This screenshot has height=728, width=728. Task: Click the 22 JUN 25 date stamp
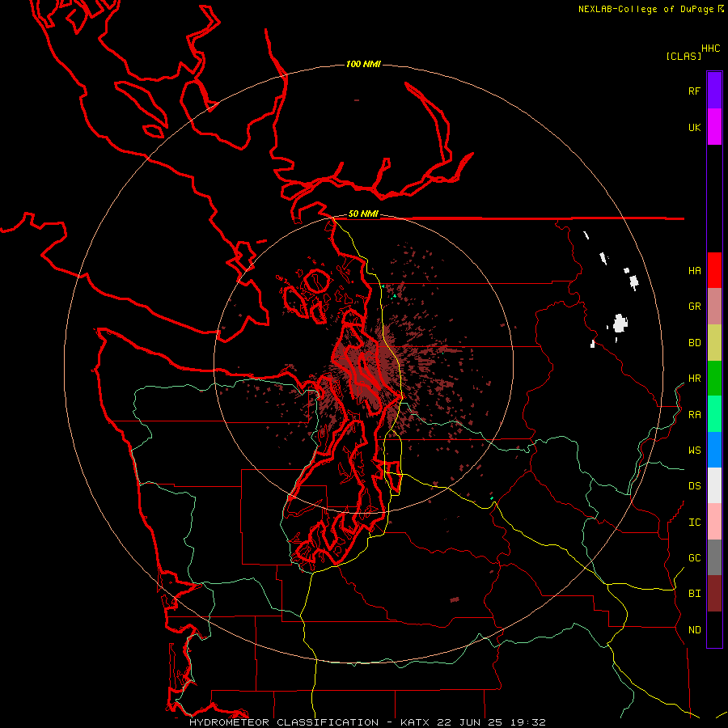point(472,722)
